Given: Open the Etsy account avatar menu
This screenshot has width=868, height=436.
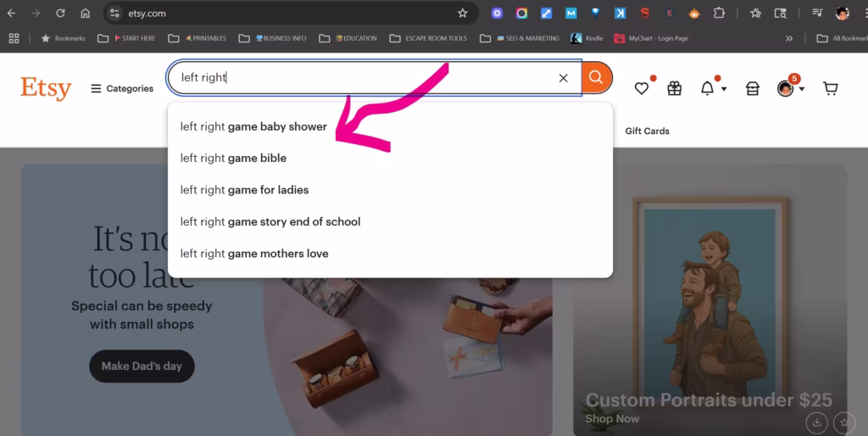Looking at the screenshot, I should pyautogui.click(x=791, y=88).
